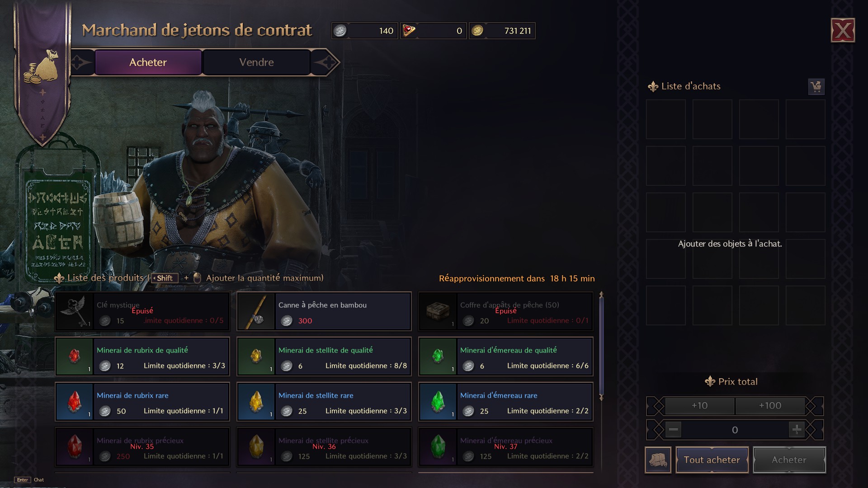Click the product list scrollbar
This screenshot has height=488, width=868.
point(601,346)
